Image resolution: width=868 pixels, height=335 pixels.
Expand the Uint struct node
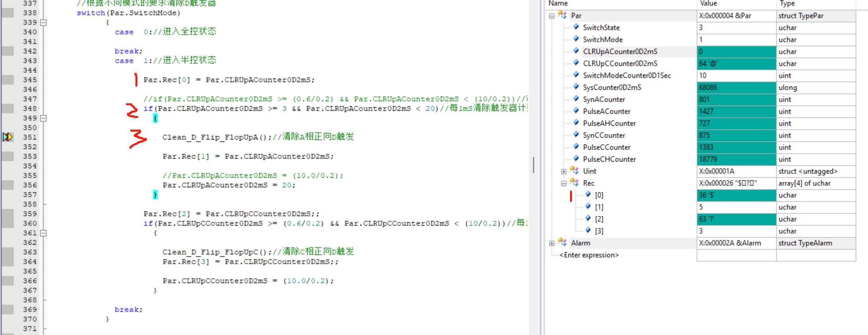click(564, 171)
